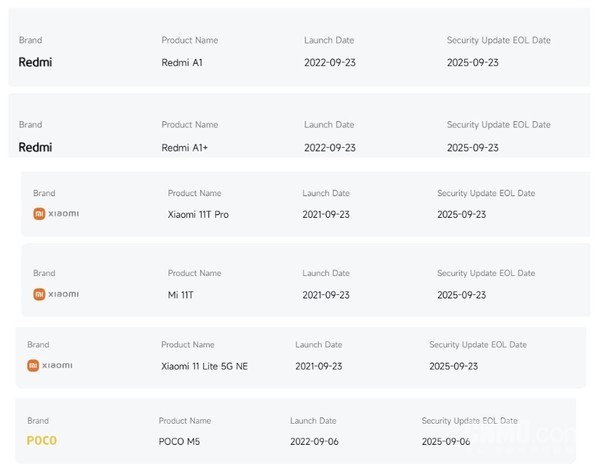Click the Xiaomi logo beside Xiaomi 11 Lite 5G NE

tap(50, 365)
